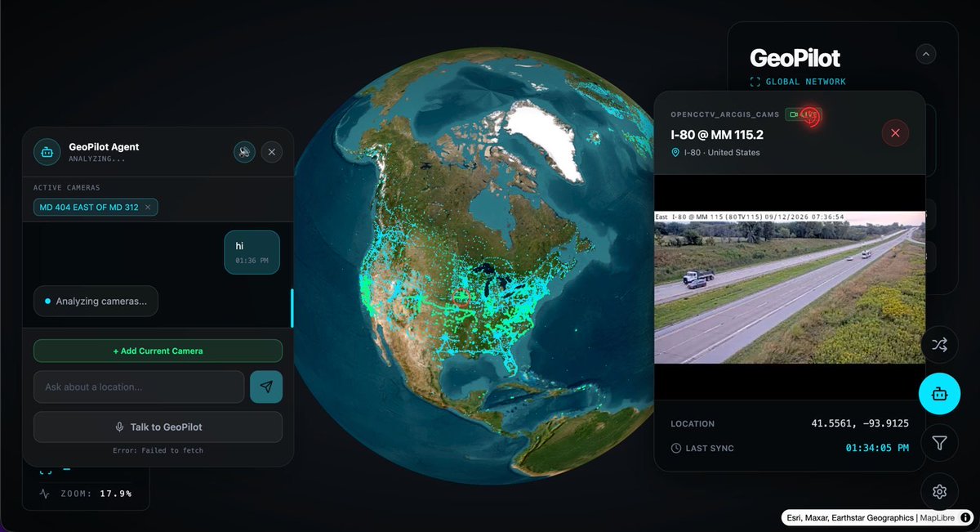980x532 pixels.
Task: Open the settings gear
Action: 939,492
